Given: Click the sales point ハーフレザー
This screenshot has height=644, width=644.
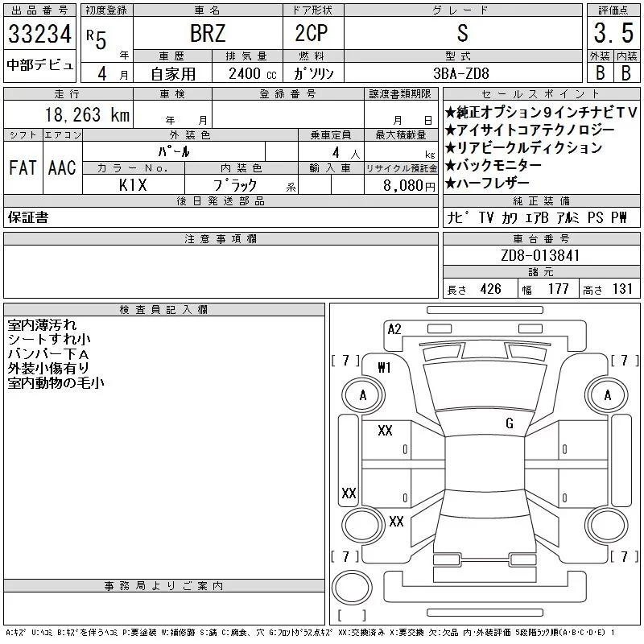Looking at the screenshot, I should (x=487, y=183).
